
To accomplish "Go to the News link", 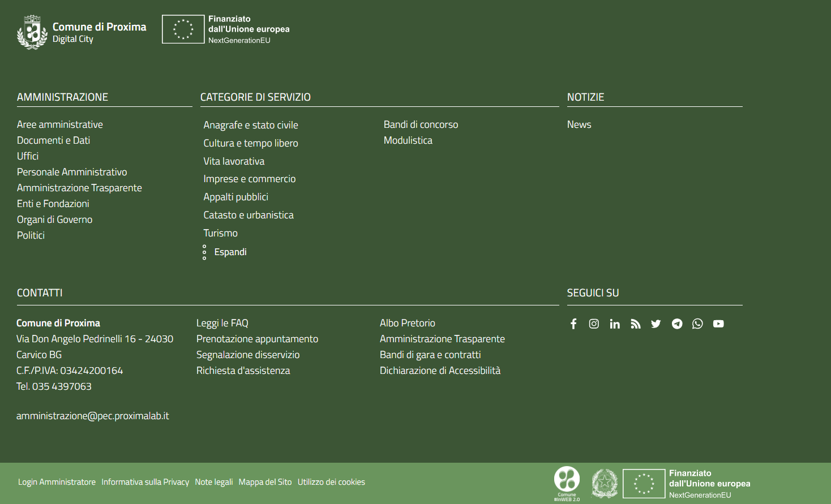I will point(579,124).
